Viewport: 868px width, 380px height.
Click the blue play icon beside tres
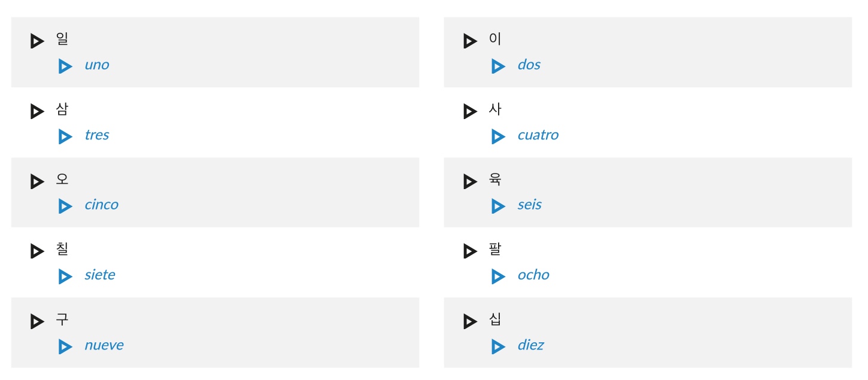coord(65,136)
